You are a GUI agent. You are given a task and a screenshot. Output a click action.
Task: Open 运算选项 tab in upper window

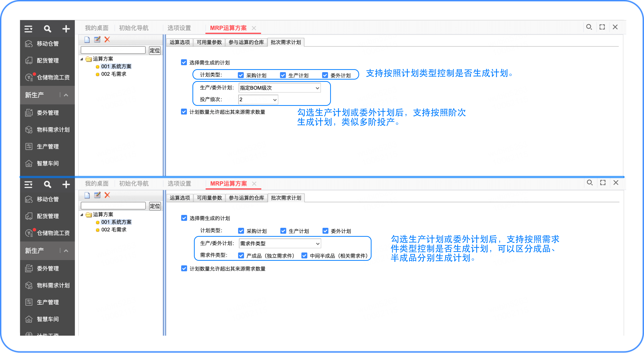180,42
